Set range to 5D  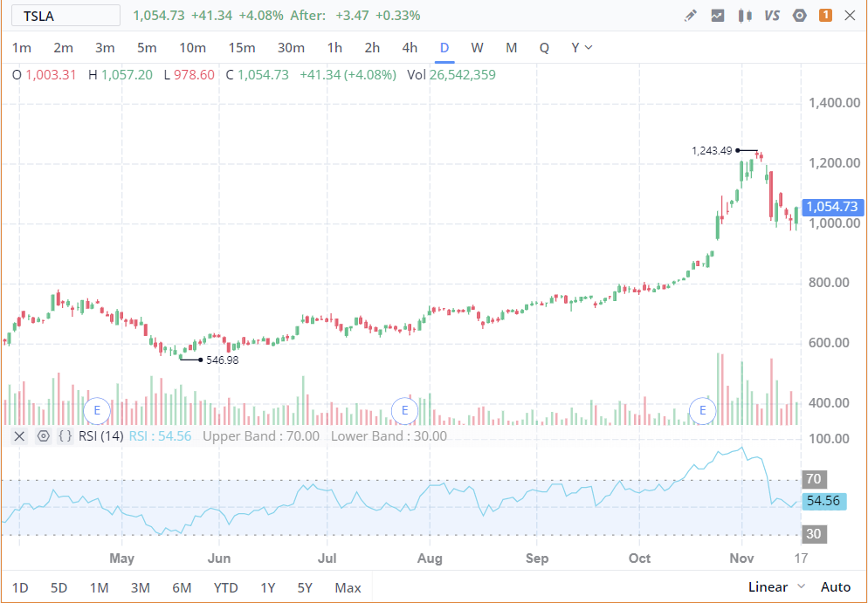[59, 587]
